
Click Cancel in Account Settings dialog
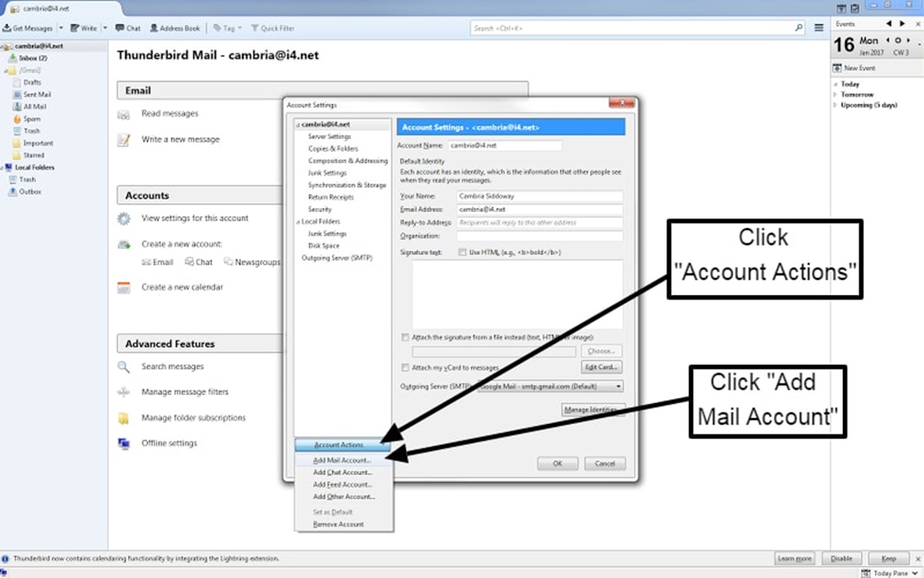pyautogui.click(x=605, y=464)
